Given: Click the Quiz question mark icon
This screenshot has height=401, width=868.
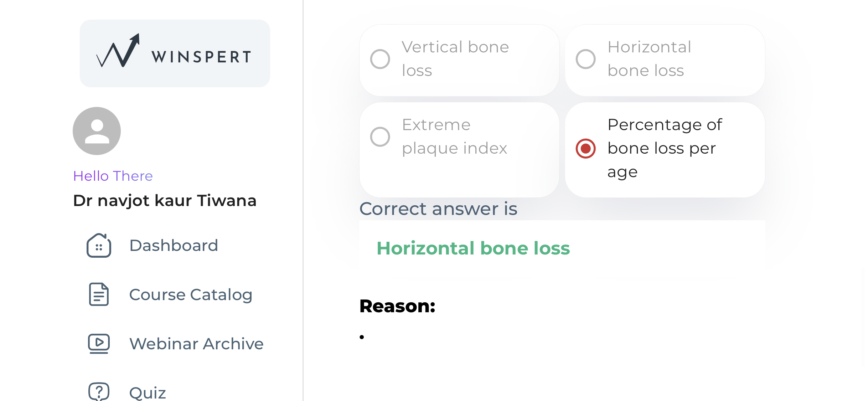Looking at the screenshot, I should click(x=99, y=392).
